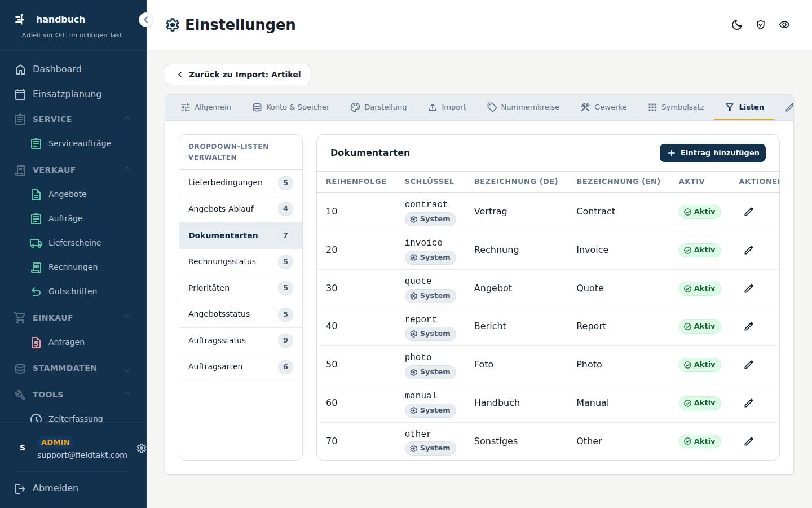Log out via Abmelden
The height and width of the screenshot is (508, 812).
[73, 488]
